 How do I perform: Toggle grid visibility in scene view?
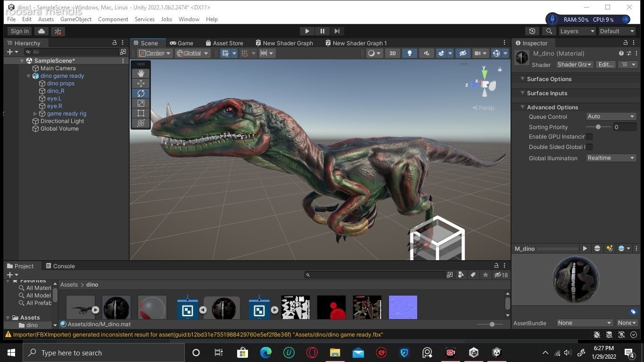(x=225, y=53)
